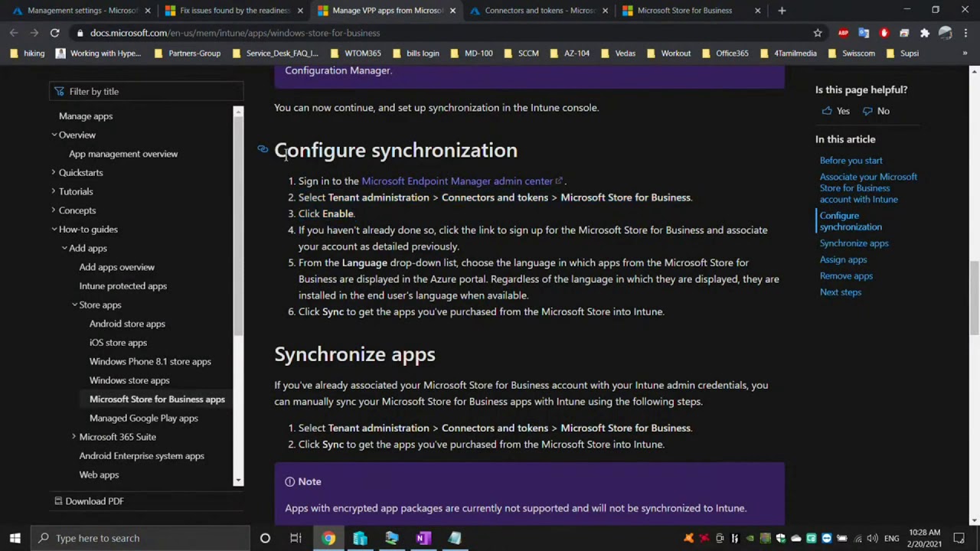
Task: Click the Download PDF icon
Action: click(x=58, y=500)
